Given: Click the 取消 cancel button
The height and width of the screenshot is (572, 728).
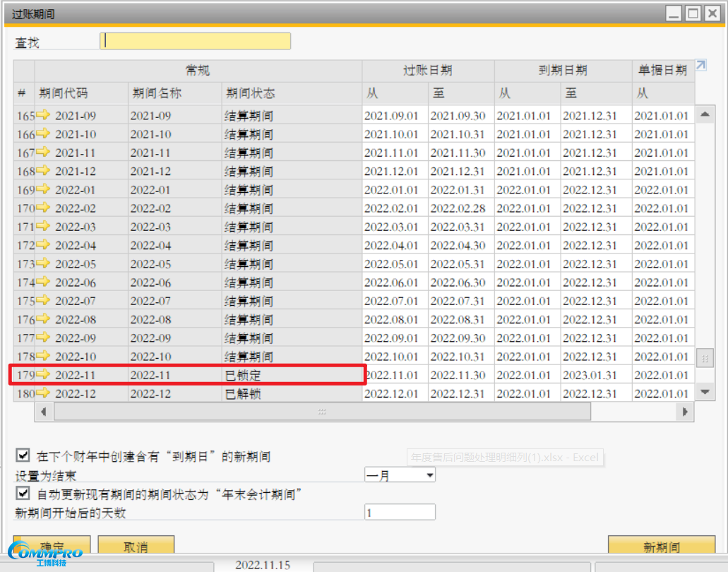Looking at the screenshot, I should 136,546.
